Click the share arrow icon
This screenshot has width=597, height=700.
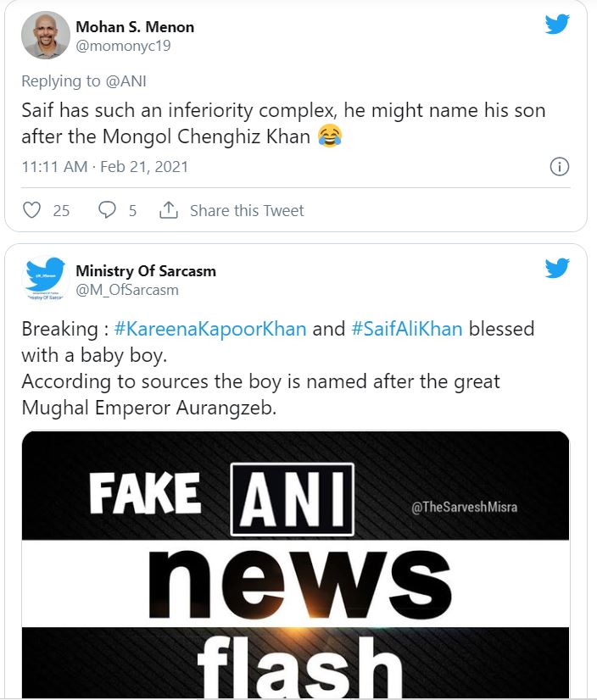pos(169,210)
